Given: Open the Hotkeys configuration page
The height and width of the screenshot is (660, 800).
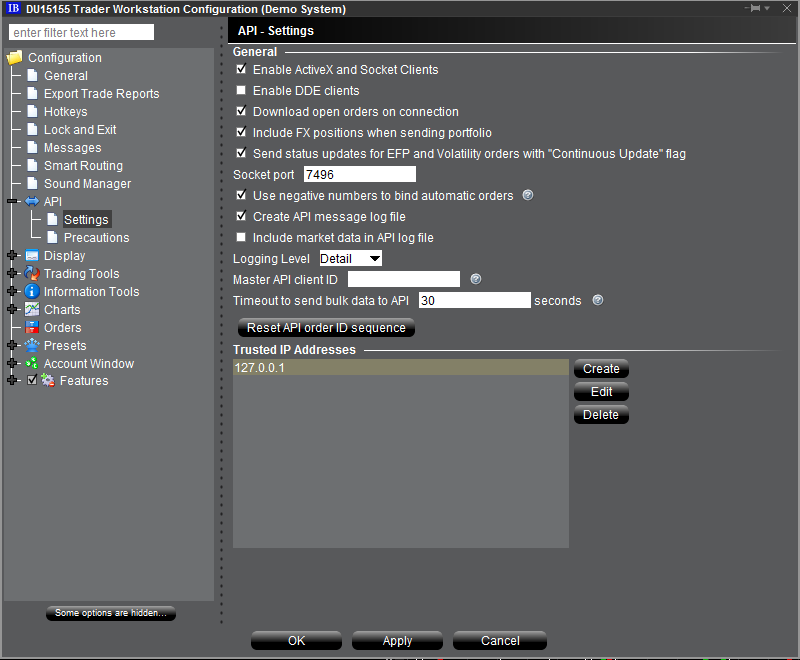Looking at the screenshot, I should tap(65, 112).
